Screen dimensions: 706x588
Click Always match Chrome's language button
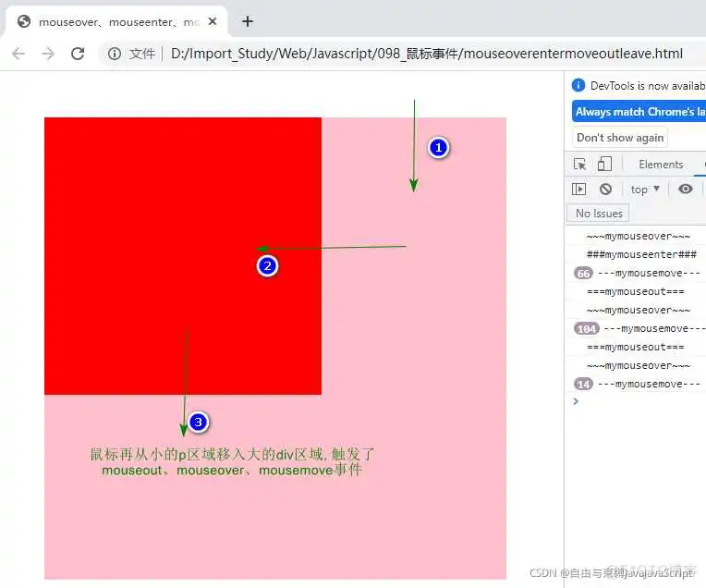639,111
